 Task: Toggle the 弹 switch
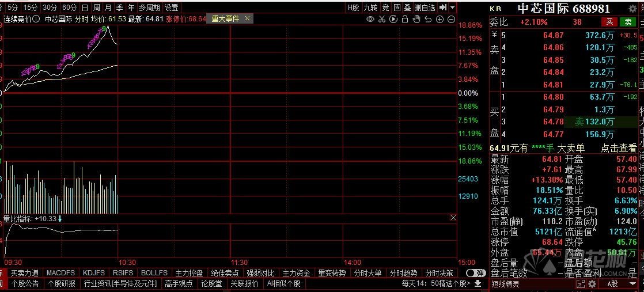(476, 272)
